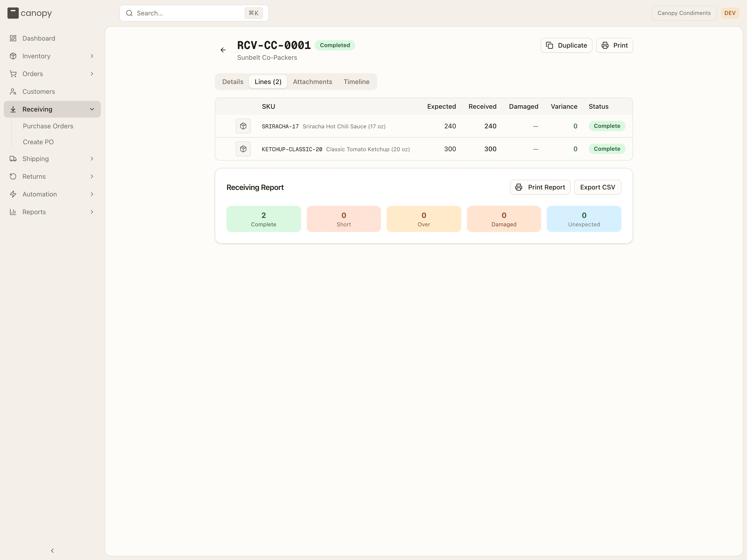The width and height of the screenshot is (747, 560).
Task: Open Create PO in sidebar
Action: tap(38, 142)
